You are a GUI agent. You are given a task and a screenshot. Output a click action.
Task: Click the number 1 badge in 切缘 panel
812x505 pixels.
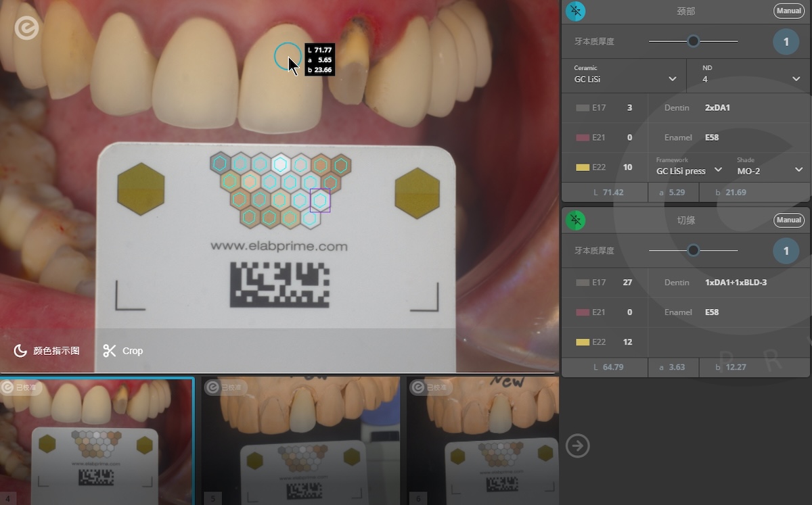pyautogui.click(x=786, y=251)
